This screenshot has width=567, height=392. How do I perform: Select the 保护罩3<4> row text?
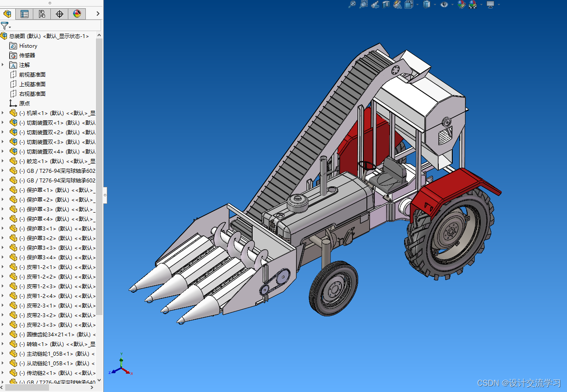click(57, 257)
